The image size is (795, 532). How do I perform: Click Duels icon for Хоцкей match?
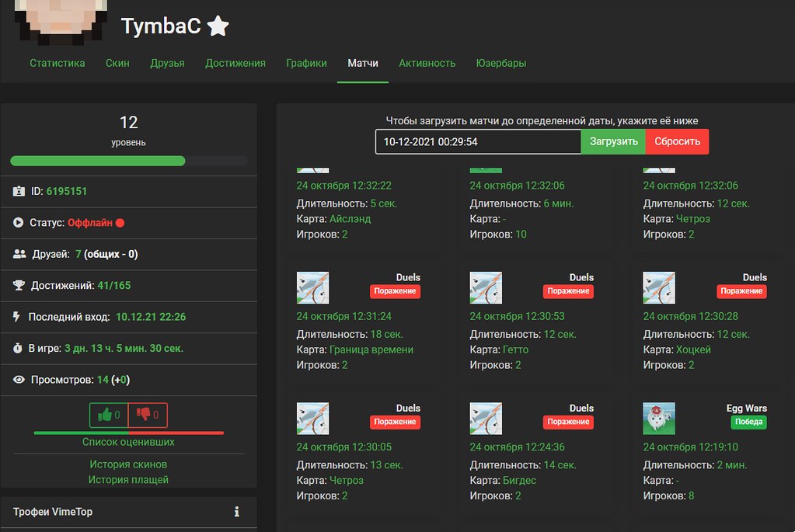[x=659, y=287]
